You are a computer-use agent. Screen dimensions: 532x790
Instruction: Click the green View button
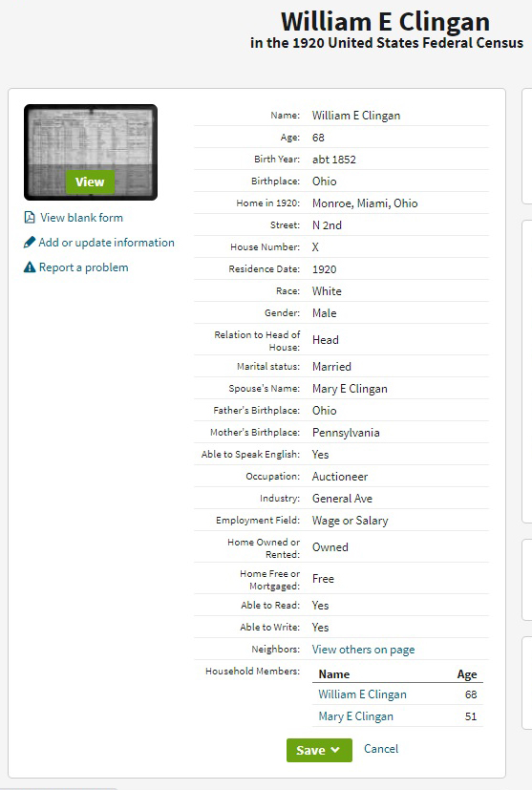(x=90, y=181)
